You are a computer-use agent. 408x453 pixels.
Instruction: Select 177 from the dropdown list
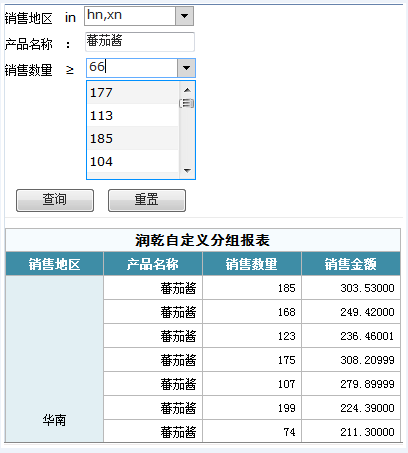(133, 92)
